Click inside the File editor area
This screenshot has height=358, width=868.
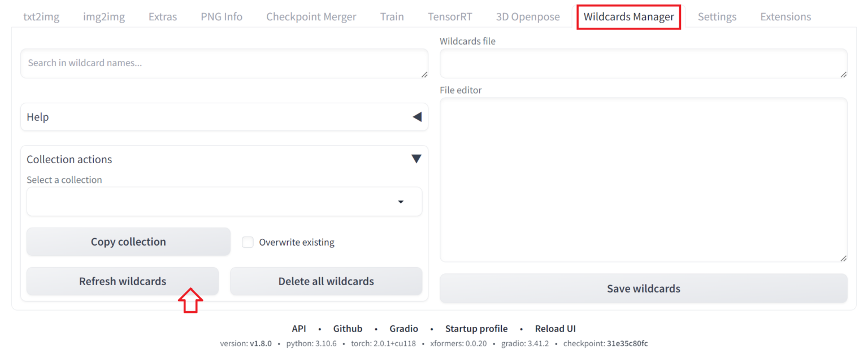[643, 180]
